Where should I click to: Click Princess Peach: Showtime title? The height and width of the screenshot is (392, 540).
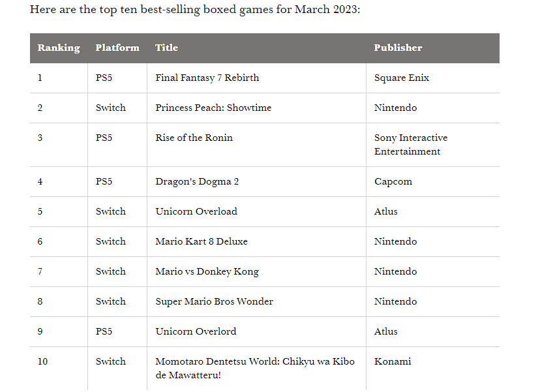click(x=213, y=108)
